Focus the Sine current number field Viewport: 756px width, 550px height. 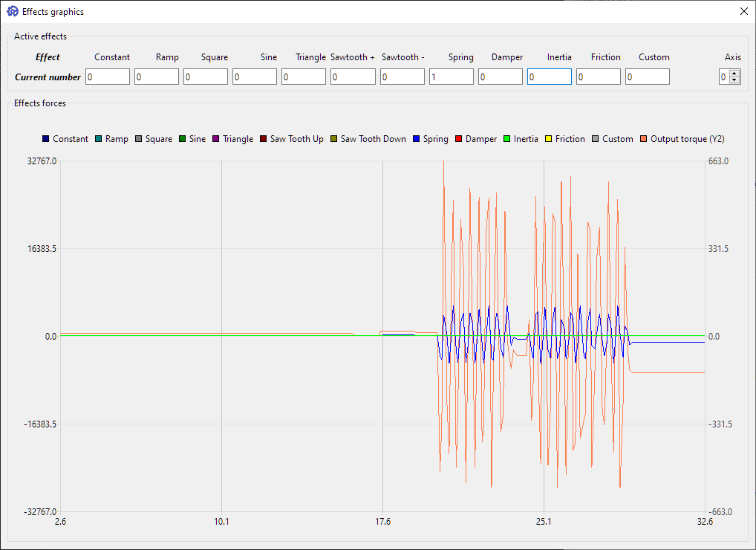coord(255,77)
